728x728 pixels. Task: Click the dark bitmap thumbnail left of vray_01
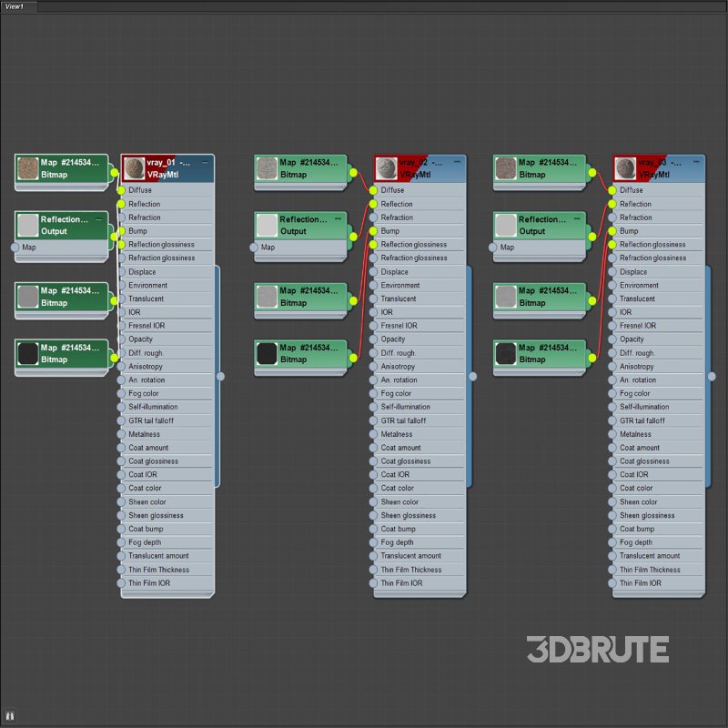click(27, 353)
